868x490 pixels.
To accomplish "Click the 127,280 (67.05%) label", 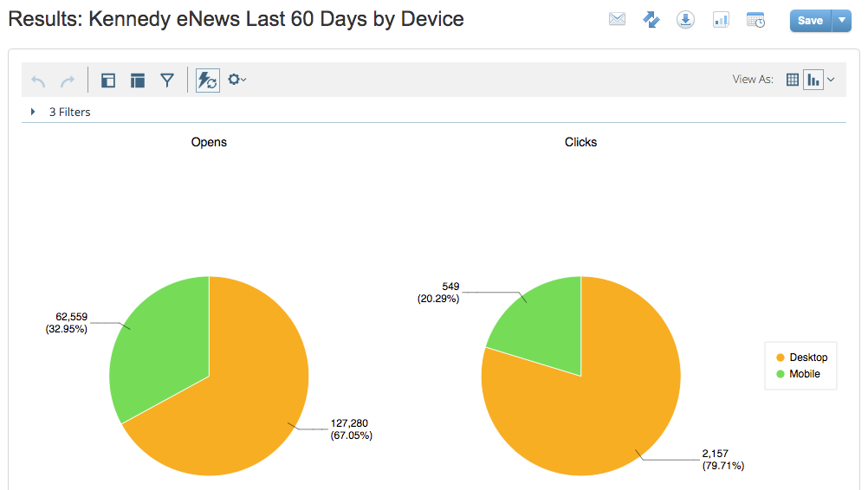I will coord(352,429).
